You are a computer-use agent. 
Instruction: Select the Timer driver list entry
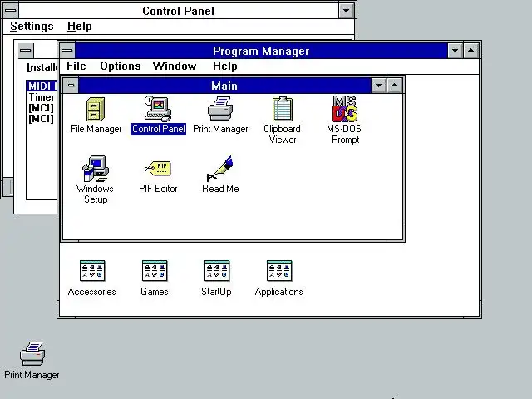[x=42, y=97]
